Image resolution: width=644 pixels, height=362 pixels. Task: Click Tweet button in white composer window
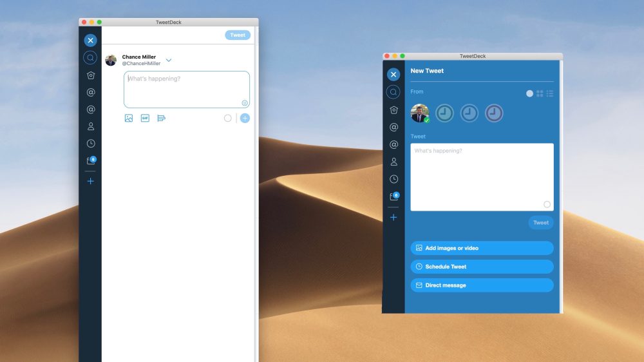point(238,35)
